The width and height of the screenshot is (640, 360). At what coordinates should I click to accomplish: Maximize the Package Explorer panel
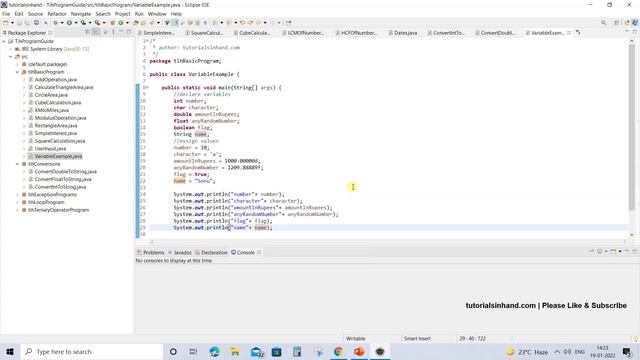pyautogui.click(x=129, y=32)
